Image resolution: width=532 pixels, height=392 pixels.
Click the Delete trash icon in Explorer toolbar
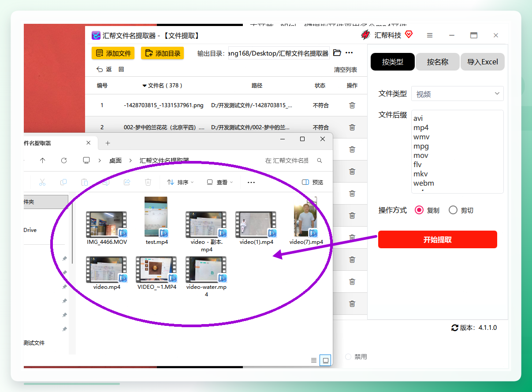[148, 182]
